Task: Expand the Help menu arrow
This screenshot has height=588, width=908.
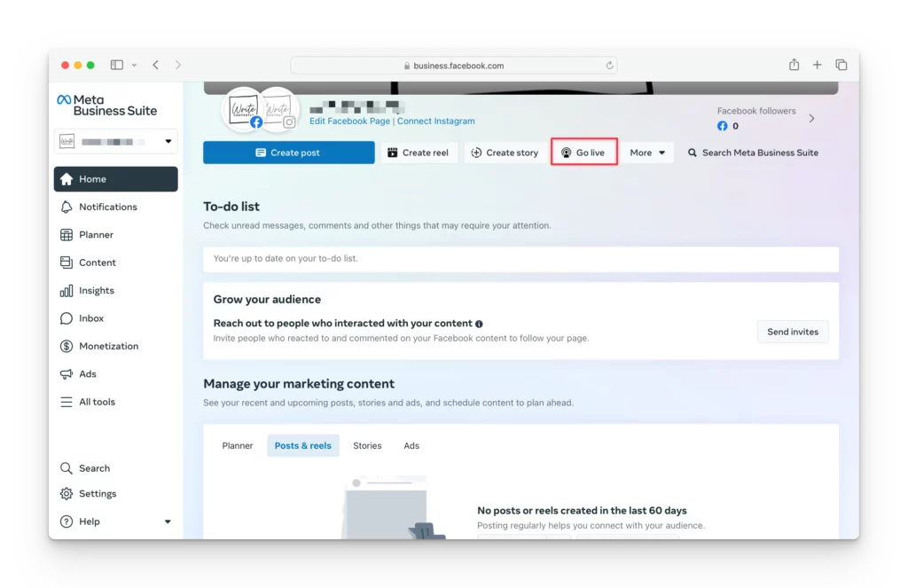Action: tap(168, 521)
